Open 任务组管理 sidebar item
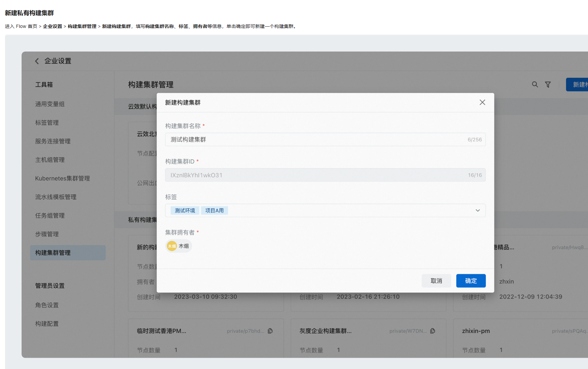The width and height of the screenshot is (588, 369). [x=50, y=216]
